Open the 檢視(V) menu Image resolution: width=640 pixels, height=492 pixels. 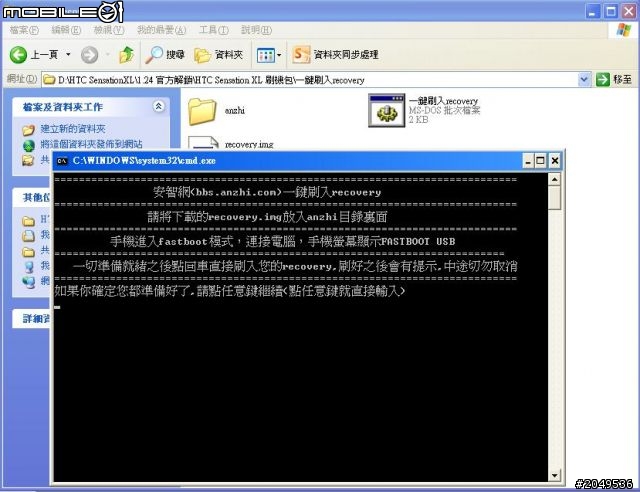tap(109, 30)
